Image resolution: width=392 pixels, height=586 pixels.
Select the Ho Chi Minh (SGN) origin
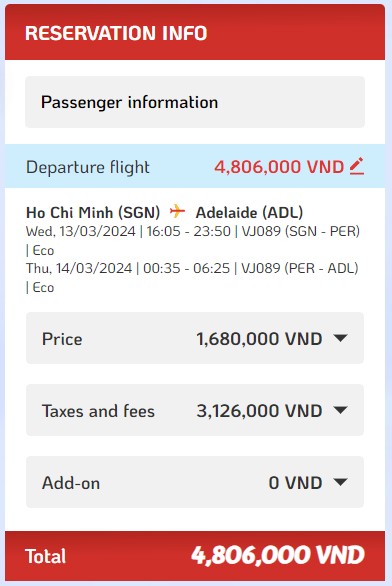pos(93,212)
